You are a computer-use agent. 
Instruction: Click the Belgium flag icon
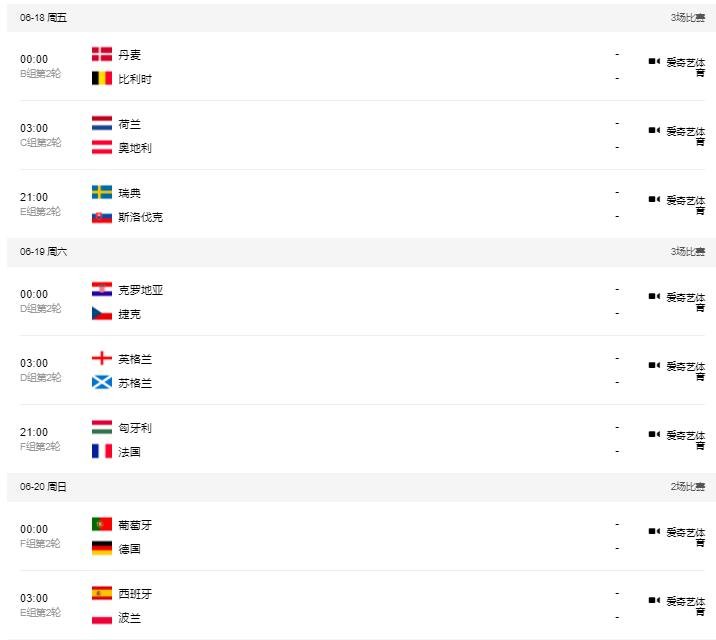click(x=101, y=78)
